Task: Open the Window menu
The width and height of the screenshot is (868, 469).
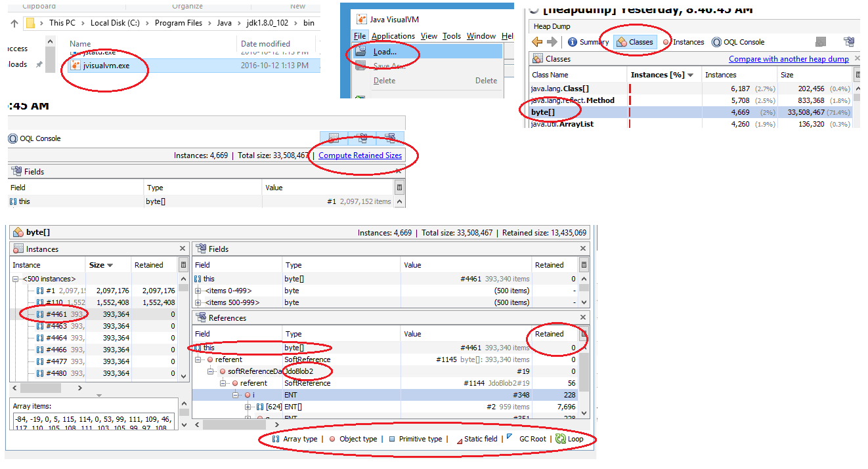Action: [481, 36]
